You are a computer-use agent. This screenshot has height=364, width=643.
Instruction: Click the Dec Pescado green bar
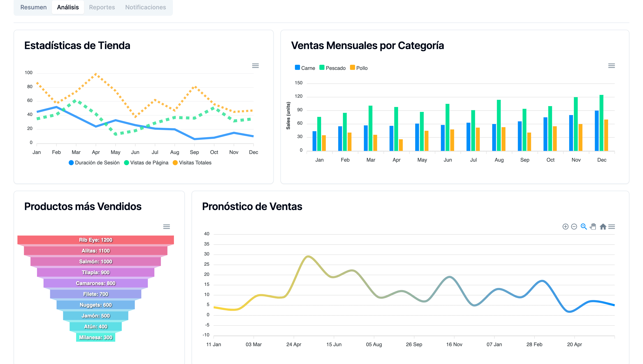click(x=601, y=123)
